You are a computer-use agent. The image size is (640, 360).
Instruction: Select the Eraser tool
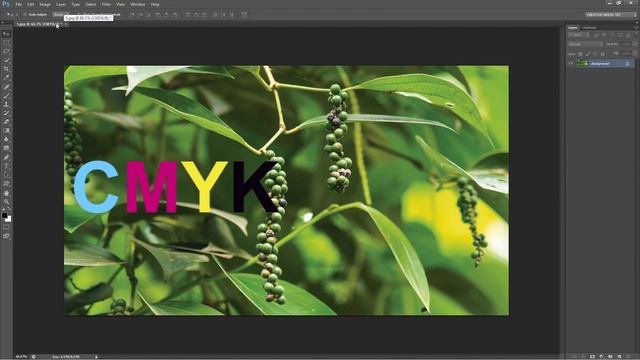[6, 122]
